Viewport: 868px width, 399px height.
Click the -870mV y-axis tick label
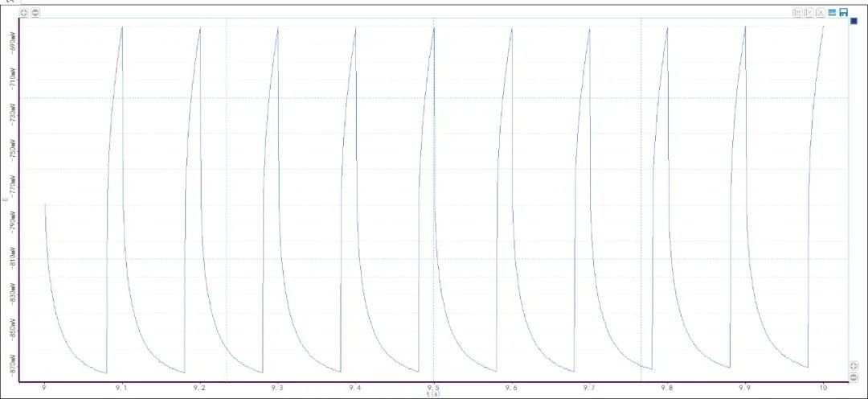(x=13, y=366)
